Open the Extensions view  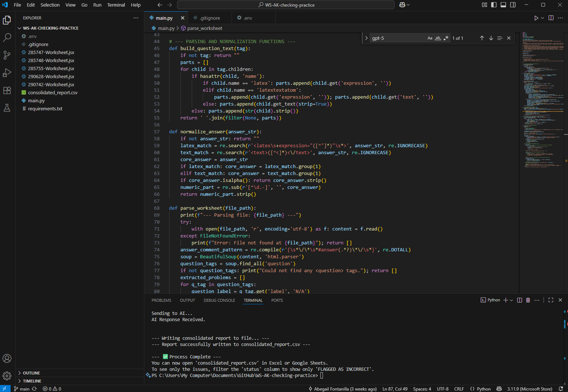point(7,90)
